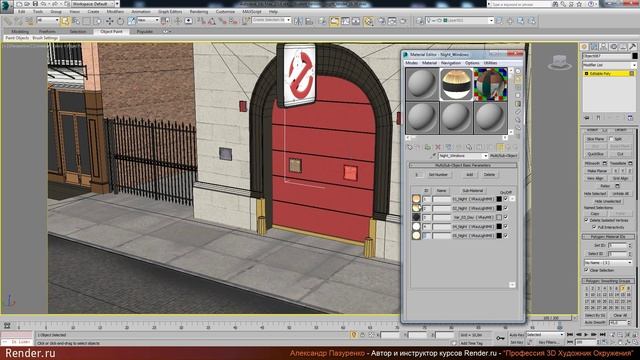640x360 pixels.
Task: Click Assign Material to Selection icon
Action: click(427, 147)
